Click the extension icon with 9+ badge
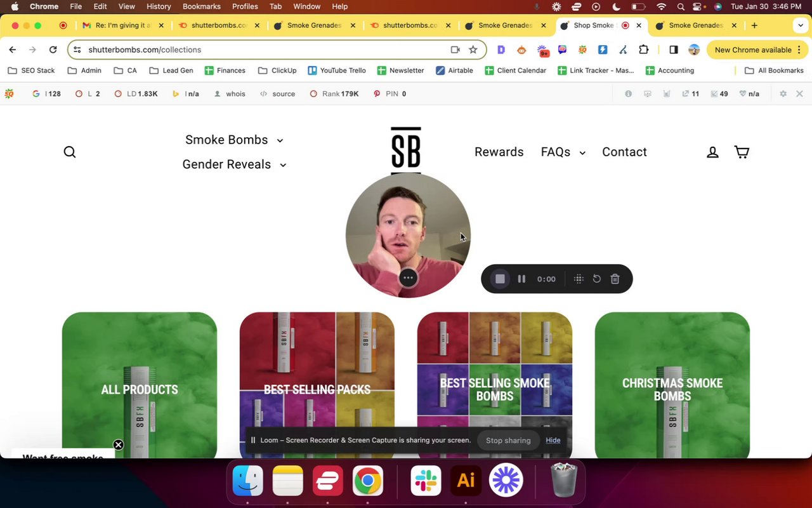The height and width of the screenshot is (508, 812). pyautogui.click(x=542, y=50)
